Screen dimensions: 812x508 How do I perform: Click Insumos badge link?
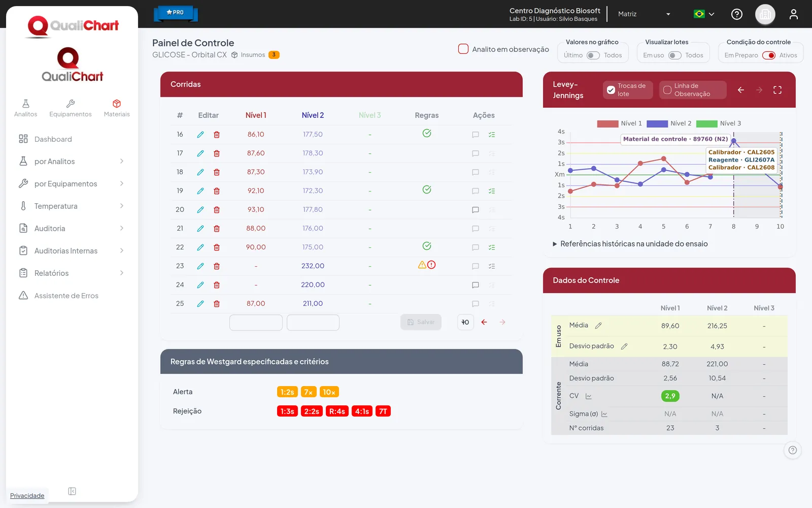255,55
